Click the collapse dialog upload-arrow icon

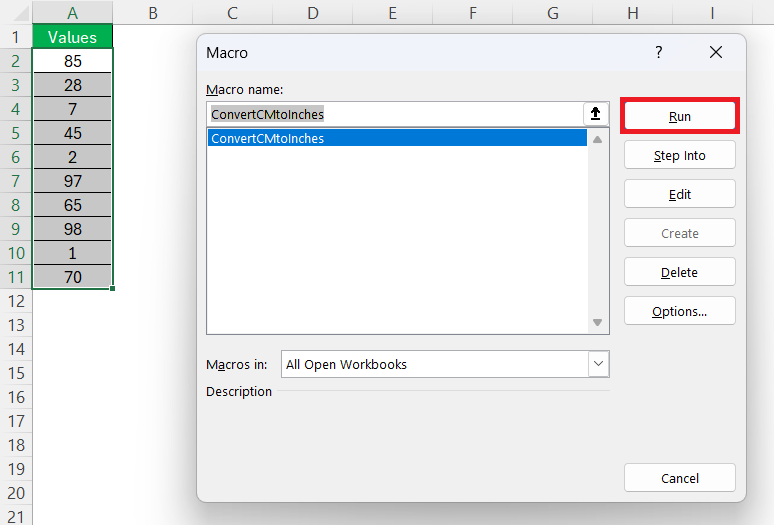(x=596, y=114)
